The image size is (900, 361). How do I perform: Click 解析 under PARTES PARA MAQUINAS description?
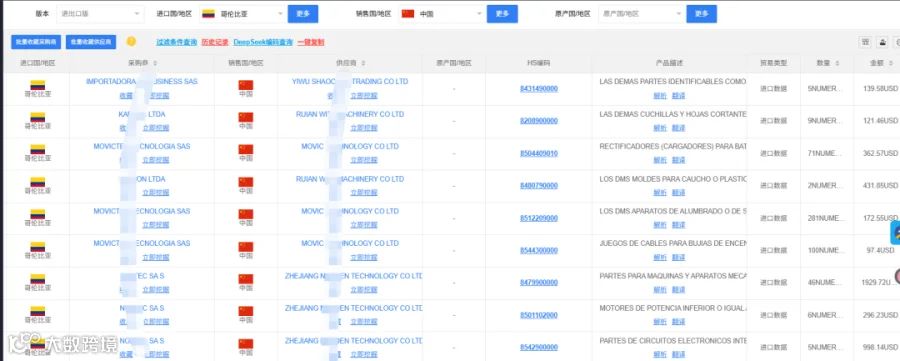click(660, 290)
